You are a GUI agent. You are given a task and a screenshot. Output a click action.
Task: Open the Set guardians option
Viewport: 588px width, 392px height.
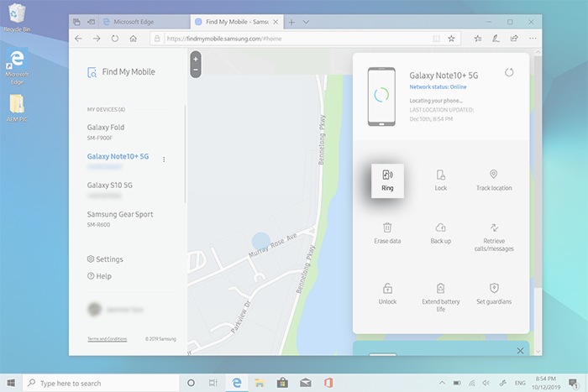point(494,294)
